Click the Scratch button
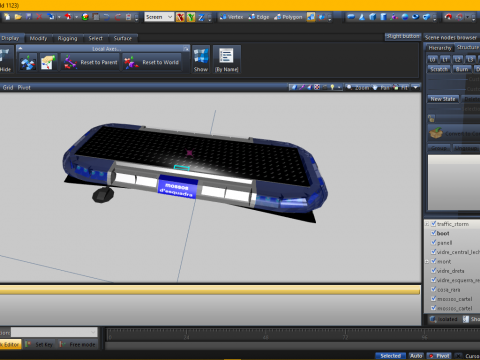The image size is (480, 360). pyautogui.click(x=439, y=69)
